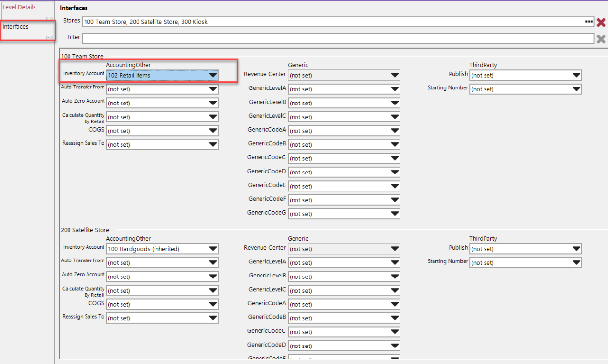Open 100 Team Store GenericCodeA dropdown

(344, 131)
